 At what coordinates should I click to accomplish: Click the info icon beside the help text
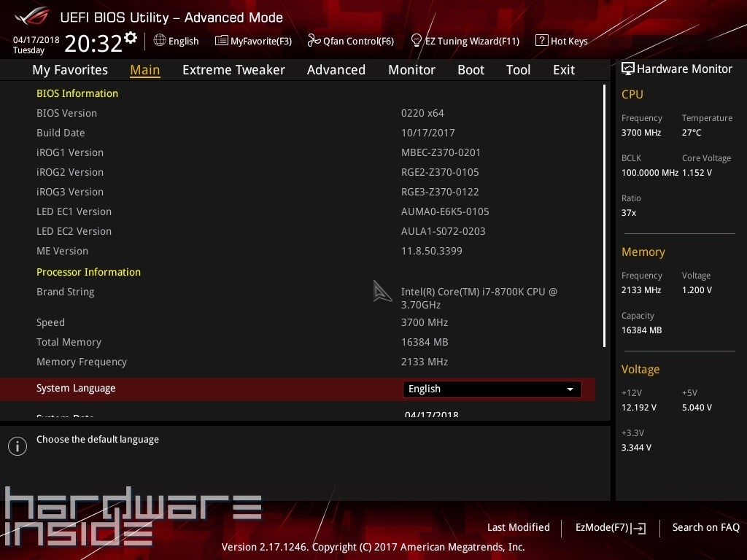(18, 446)
